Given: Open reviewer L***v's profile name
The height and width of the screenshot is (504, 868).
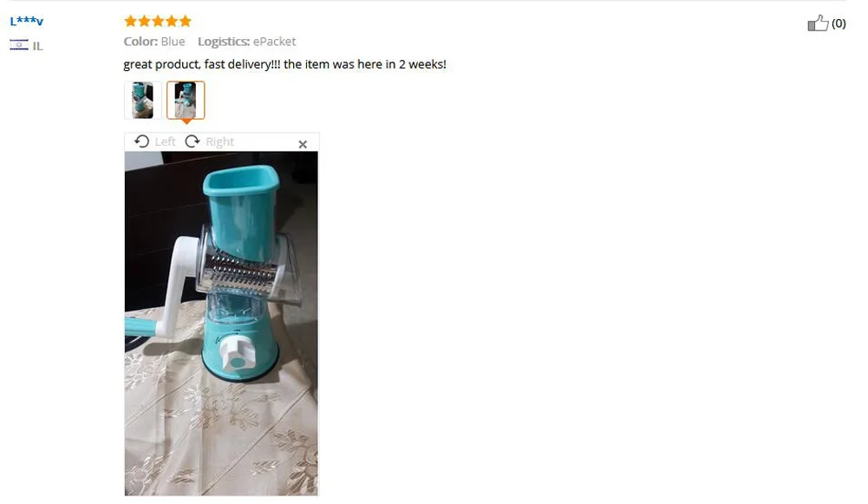Looking at the screenshot, I should [x=27, y=21].
